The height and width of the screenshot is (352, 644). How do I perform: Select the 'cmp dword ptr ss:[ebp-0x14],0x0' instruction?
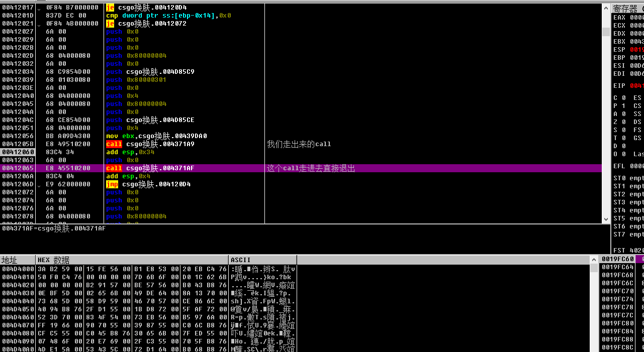point(168,16)
